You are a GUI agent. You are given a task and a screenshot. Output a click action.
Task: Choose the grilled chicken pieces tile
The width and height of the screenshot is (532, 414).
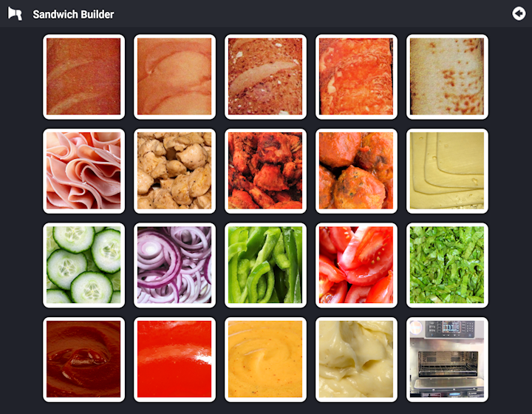point(174,171)
